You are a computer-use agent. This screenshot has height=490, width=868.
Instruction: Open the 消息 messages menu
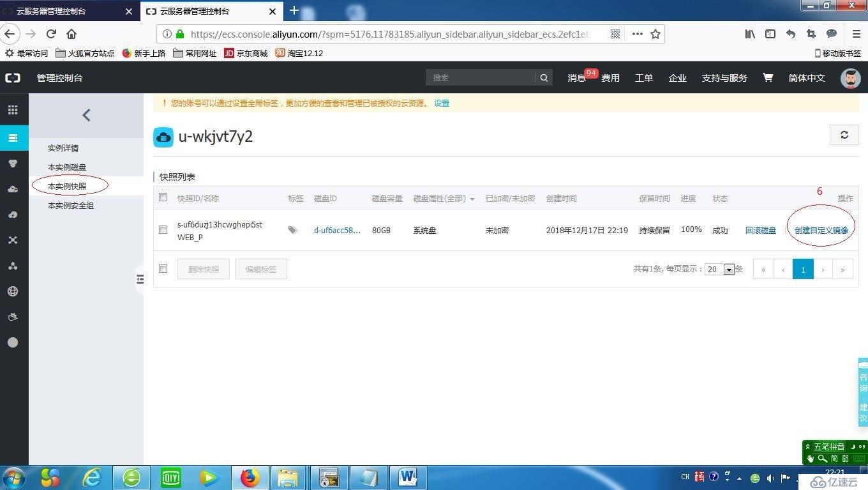[x=576, y=78]
